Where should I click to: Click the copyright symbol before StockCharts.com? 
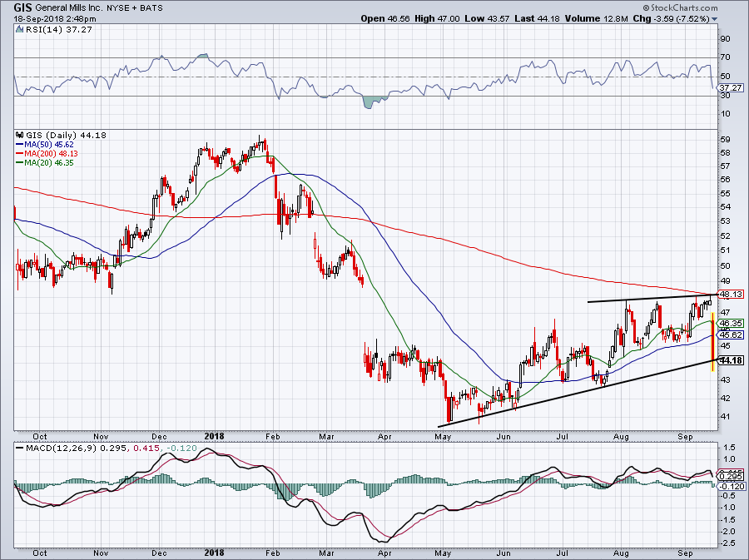pos(646,7)
